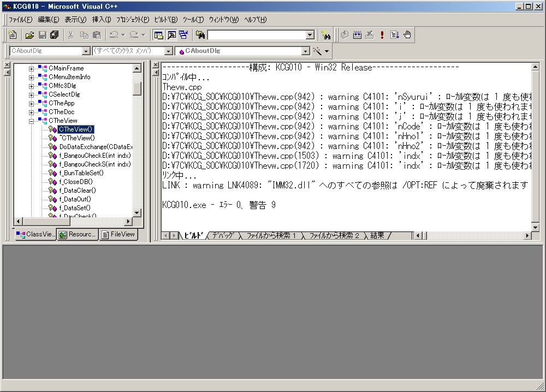Viewport: 546px width, 392px height.
Task: Click the New Text File toolbar icon
Action: pyautogui.click(x=13, y=35)
